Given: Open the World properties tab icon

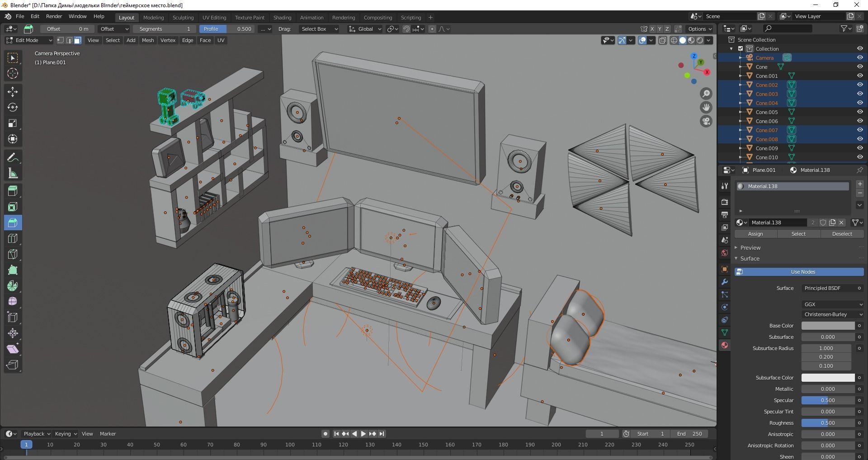Looking at the screenshot, I should point(725,253).
